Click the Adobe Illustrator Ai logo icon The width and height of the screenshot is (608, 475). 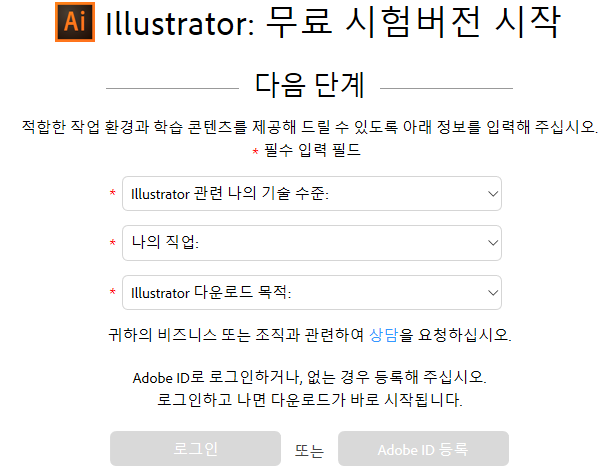coord(75,22)
